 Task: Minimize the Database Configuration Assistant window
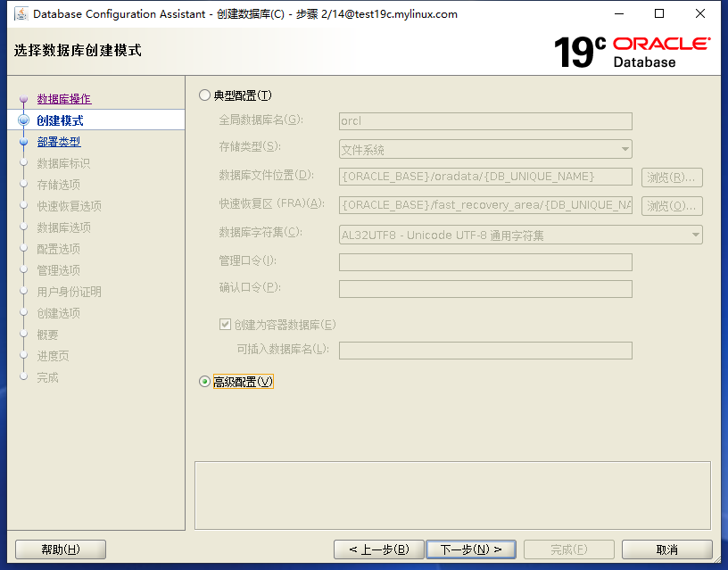(619, 14)
